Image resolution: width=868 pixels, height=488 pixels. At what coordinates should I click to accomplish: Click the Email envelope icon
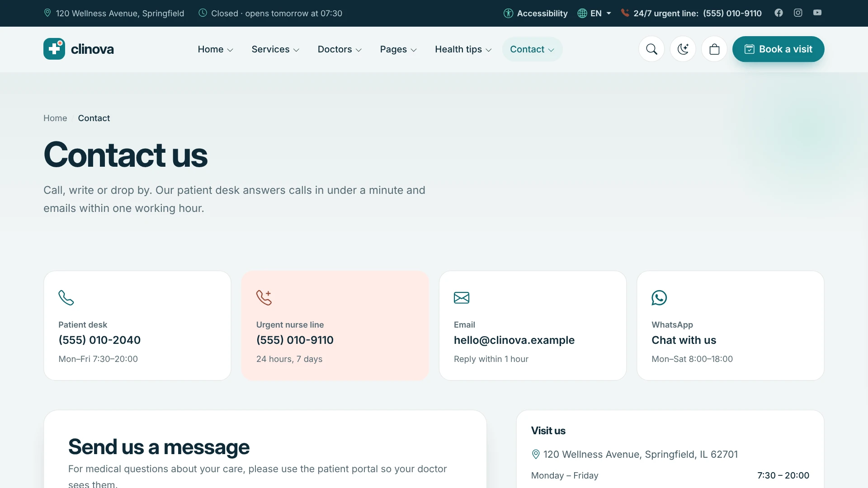coord(462,297)
